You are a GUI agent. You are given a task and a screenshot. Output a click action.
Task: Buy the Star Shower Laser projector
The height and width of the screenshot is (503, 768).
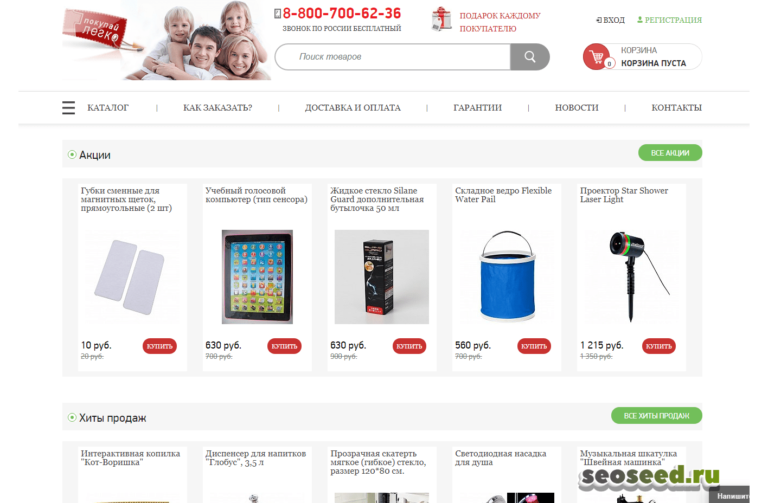(x=659, y=346)
